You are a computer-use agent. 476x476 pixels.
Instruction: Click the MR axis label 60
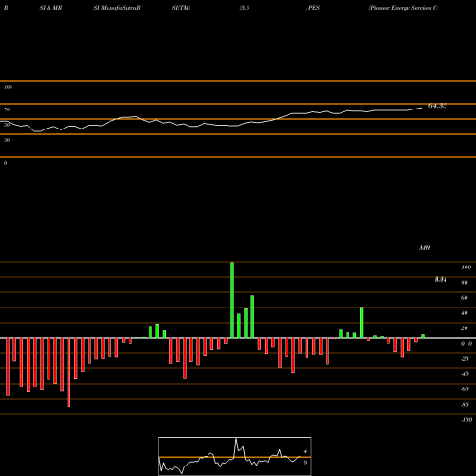[x=465, y=298]
